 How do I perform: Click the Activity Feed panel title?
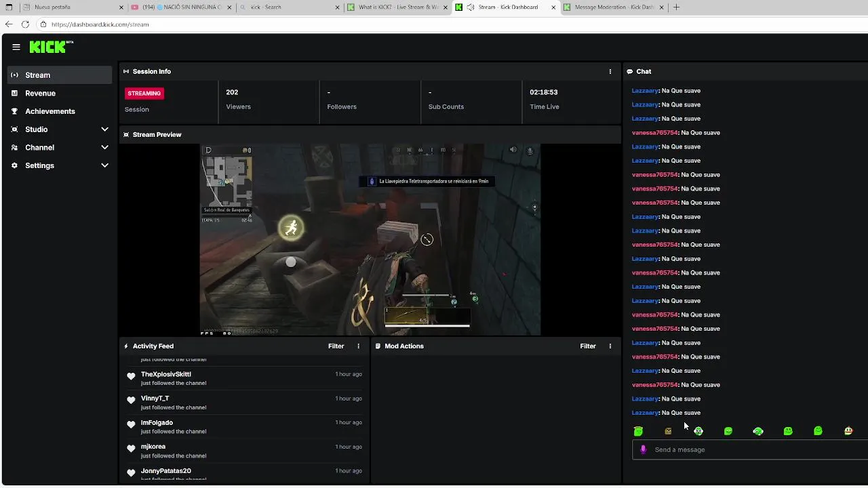pyautogui.click(x=153, y=346)
